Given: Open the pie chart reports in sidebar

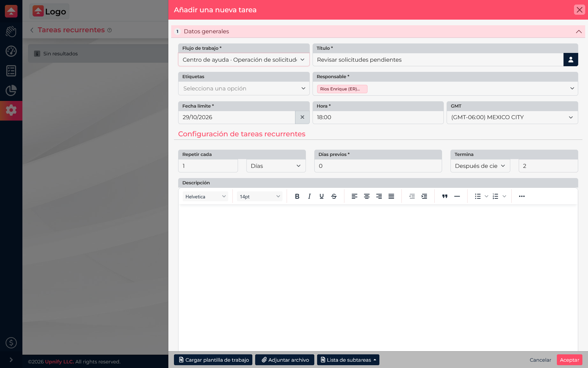Looking at the screenshot, I should coord(11,90).
